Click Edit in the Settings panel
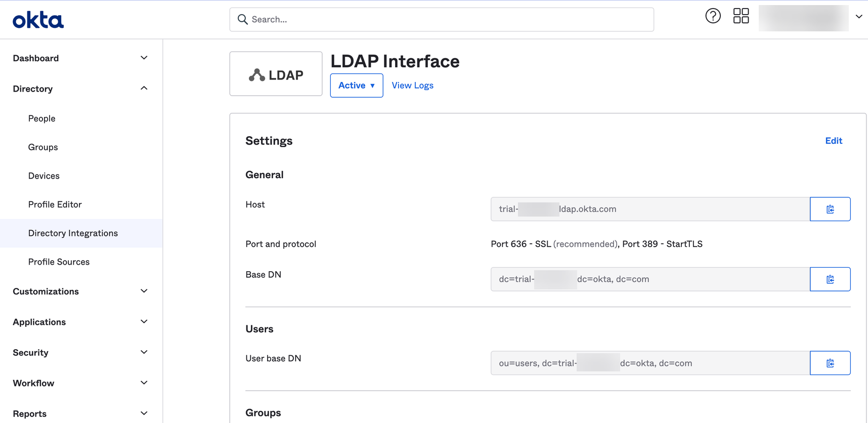The width and height of the screenshot is (868, 423). pos(834,141)
